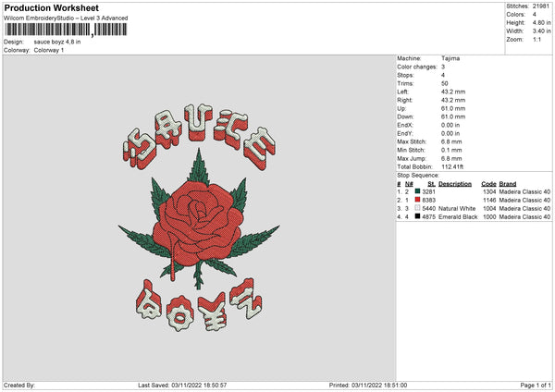The image size is (555, 392).
Task: Click the Machine value Tajima
Action: pos(450,58)
